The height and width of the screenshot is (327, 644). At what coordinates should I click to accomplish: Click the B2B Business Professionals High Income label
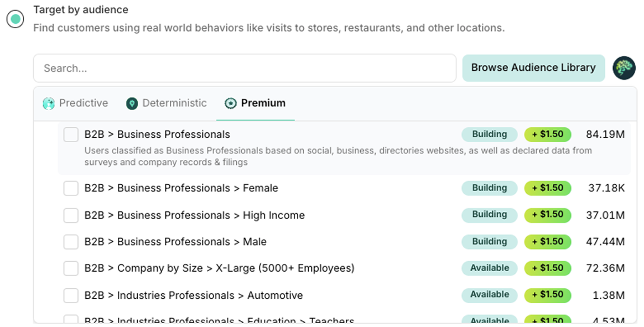pos(194,215)
